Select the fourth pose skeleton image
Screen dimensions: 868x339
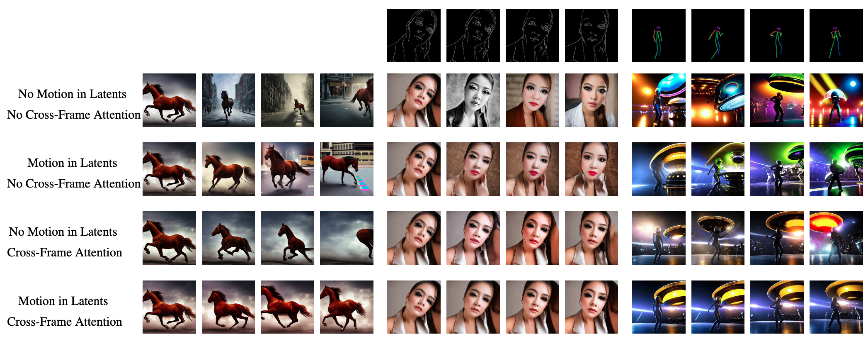pyautogui.click(x=836, y=36)
